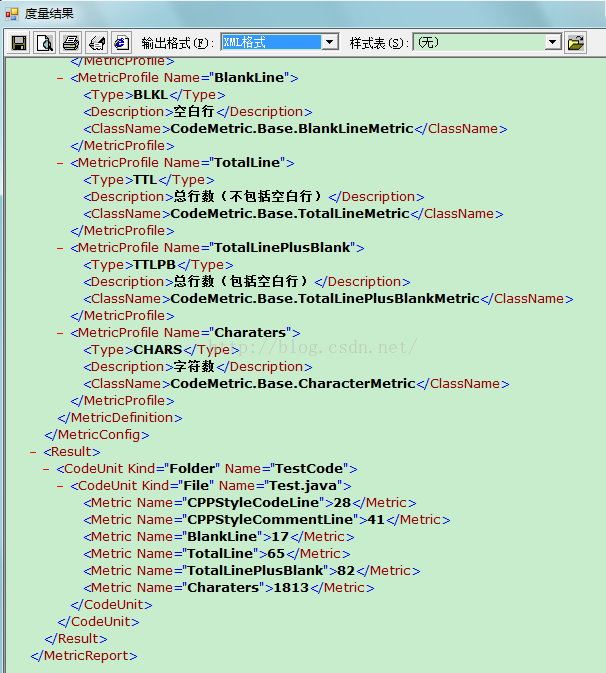Open the report in Internet Explorer
The width and height of the screenshot is (606, 673).
(122, 43)
